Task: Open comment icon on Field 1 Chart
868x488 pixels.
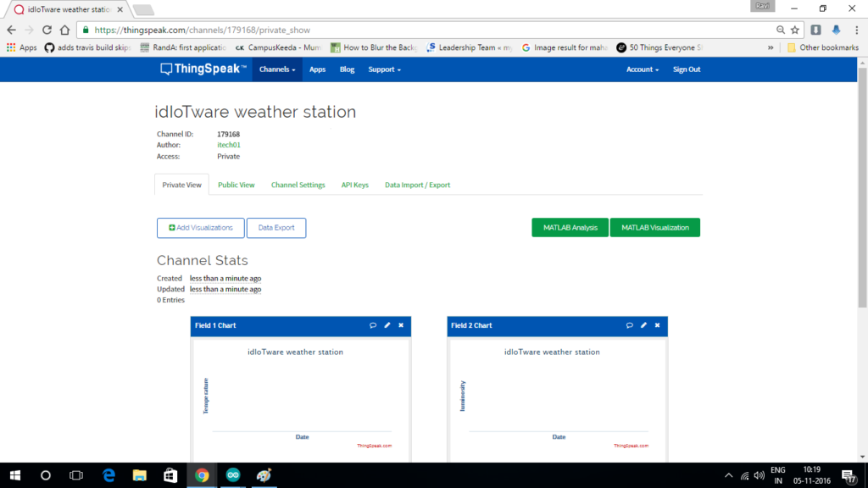Action: pyautogui.click(x=373, y=325)
